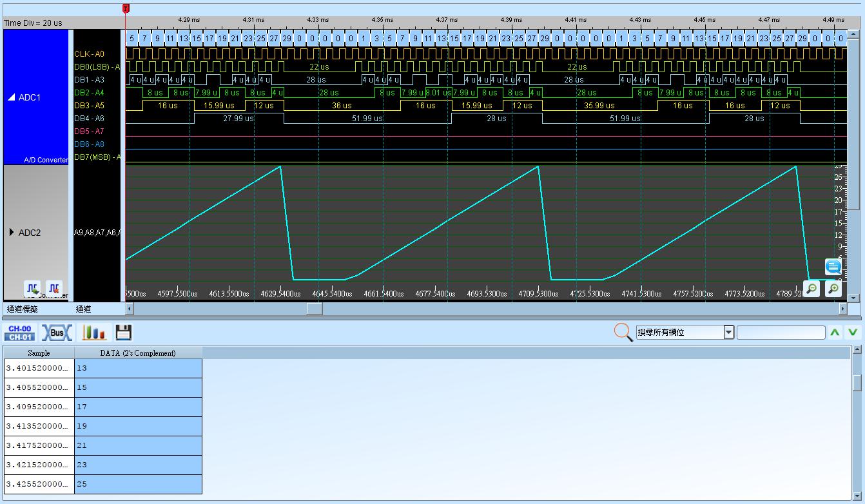Select the A9,A8,A7,A6 channel list label
This screenshot has height=504, width=865.
tap(97, 233)
